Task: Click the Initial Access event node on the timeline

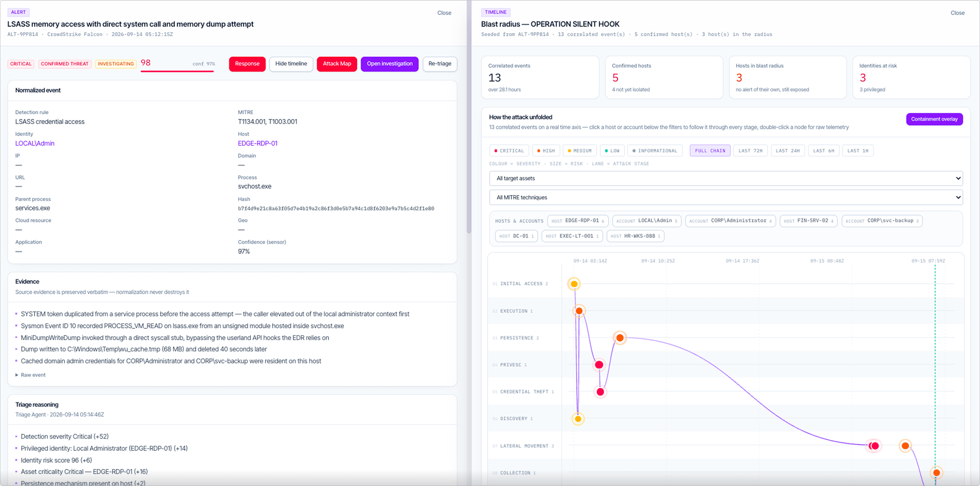Action: click(574, 284)
